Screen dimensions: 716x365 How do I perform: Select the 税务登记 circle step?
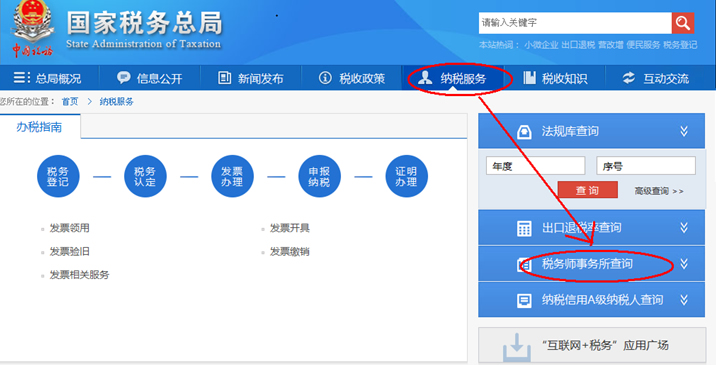tap(58, 176)
